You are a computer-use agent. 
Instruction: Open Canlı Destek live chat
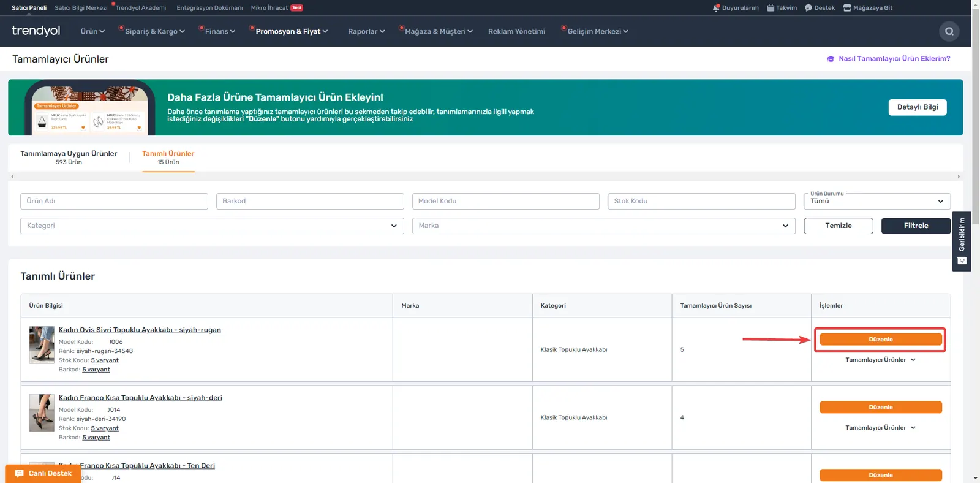tap(43, 473)
